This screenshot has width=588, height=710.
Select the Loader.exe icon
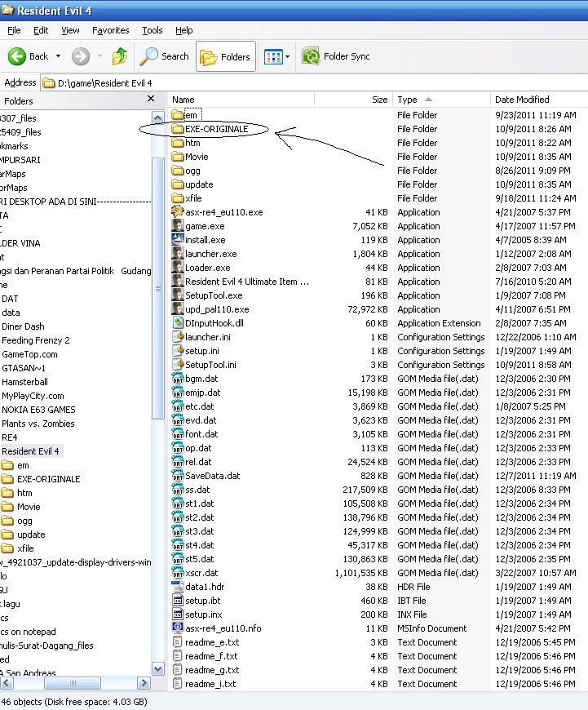178,268
